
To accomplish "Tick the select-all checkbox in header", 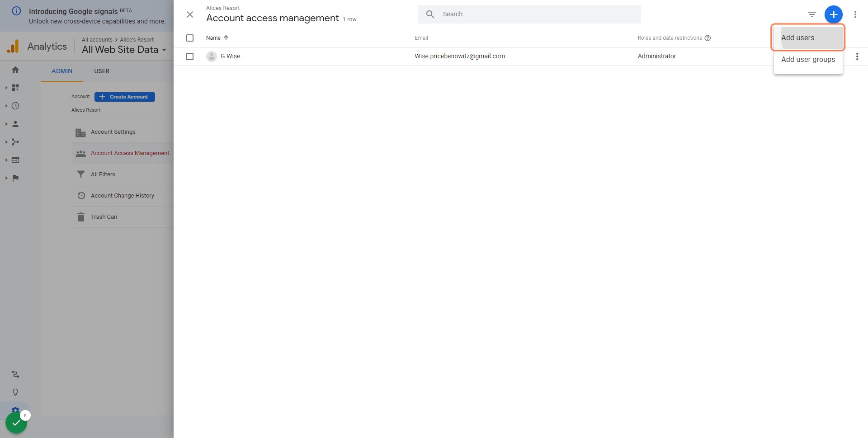I will click(190, 38).
